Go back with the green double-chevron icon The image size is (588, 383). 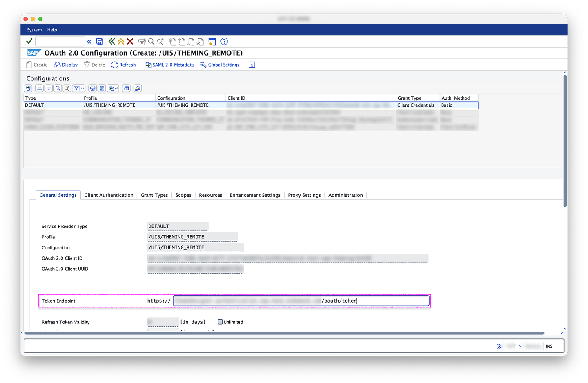click(111, 41)
